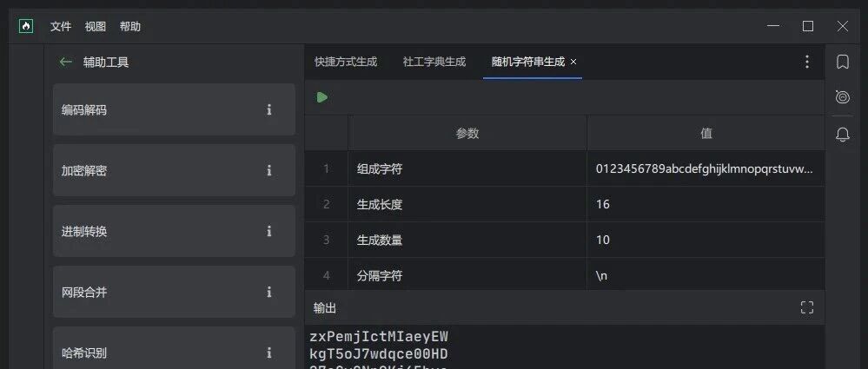Click the flame app logo icon

(26, 26)
